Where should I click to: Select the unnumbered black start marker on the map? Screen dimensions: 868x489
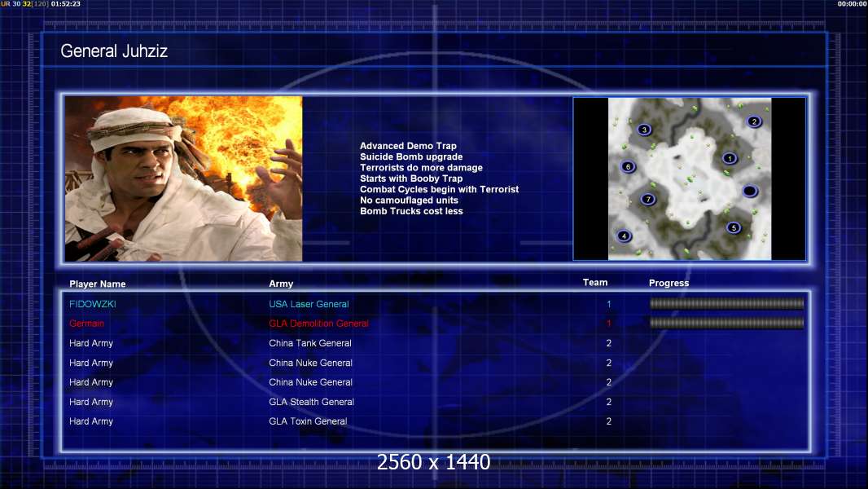(x=750, y=191)
